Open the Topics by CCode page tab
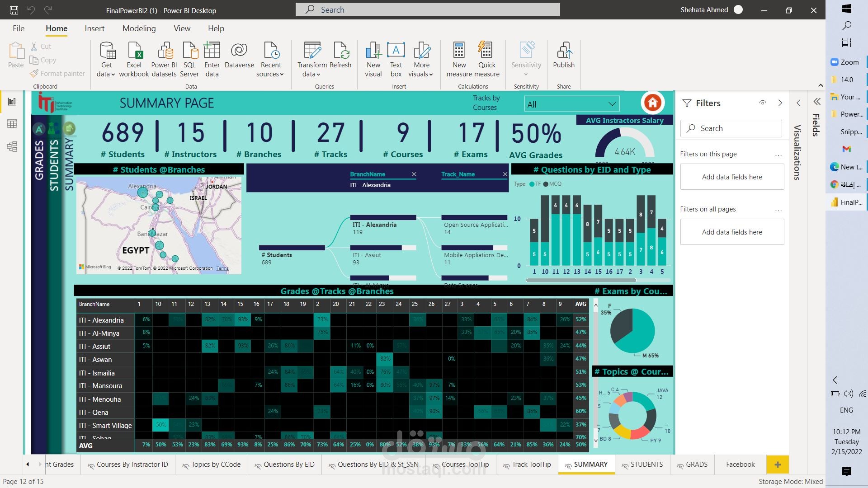The height and width of the screenshot is (488, 868). (212, 465)
